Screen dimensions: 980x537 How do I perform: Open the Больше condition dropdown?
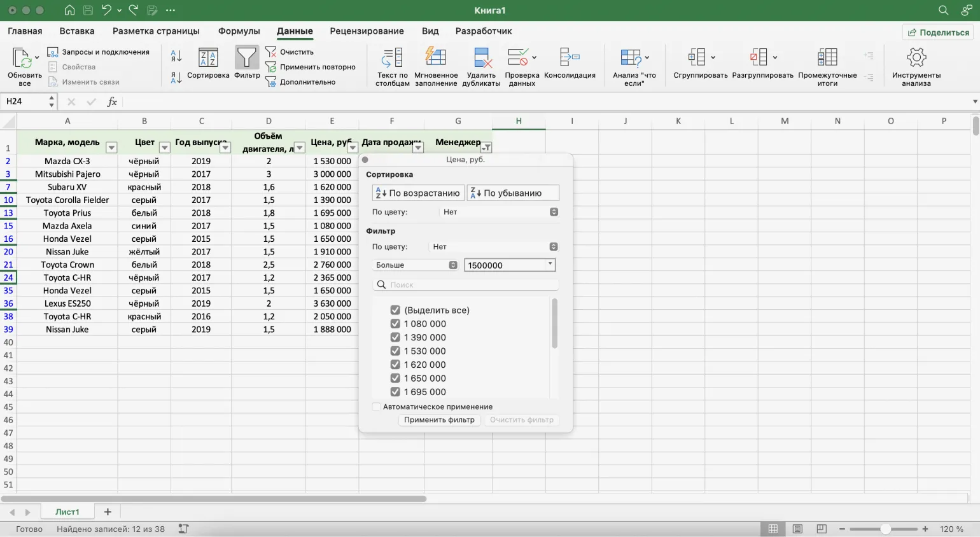(x=416, y=265)
